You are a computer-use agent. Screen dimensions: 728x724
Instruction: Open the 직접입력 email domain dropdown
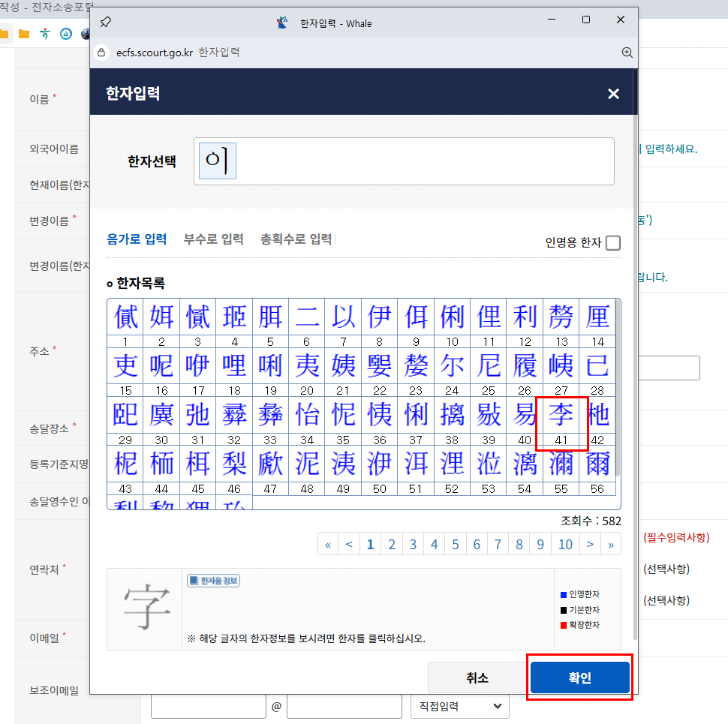click(460, 706)
